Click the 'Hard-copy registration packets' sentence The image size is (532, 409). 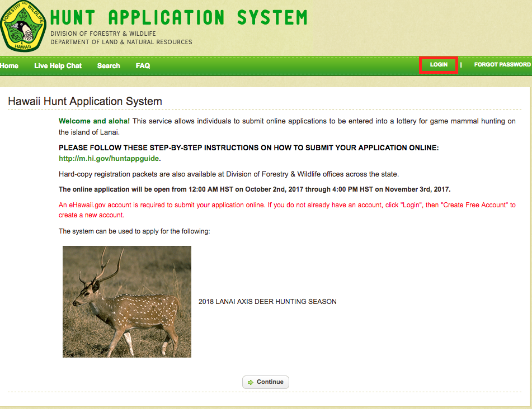pos(229,174)
